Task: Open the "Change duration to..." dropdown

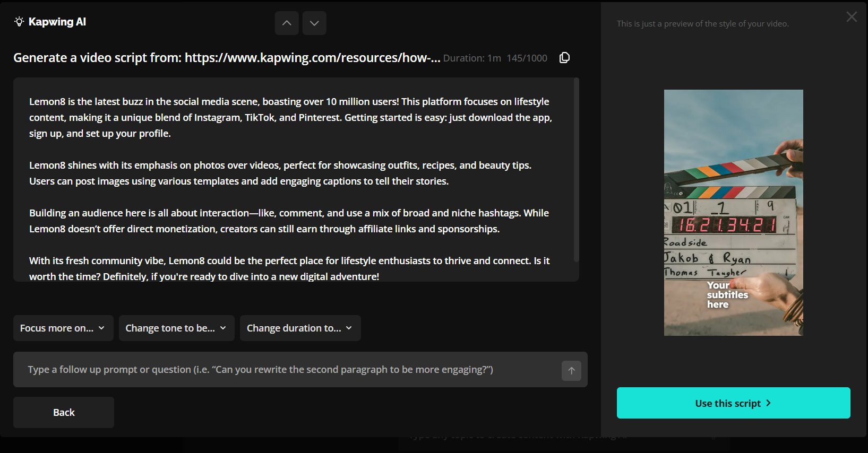Action: [300, 328]
